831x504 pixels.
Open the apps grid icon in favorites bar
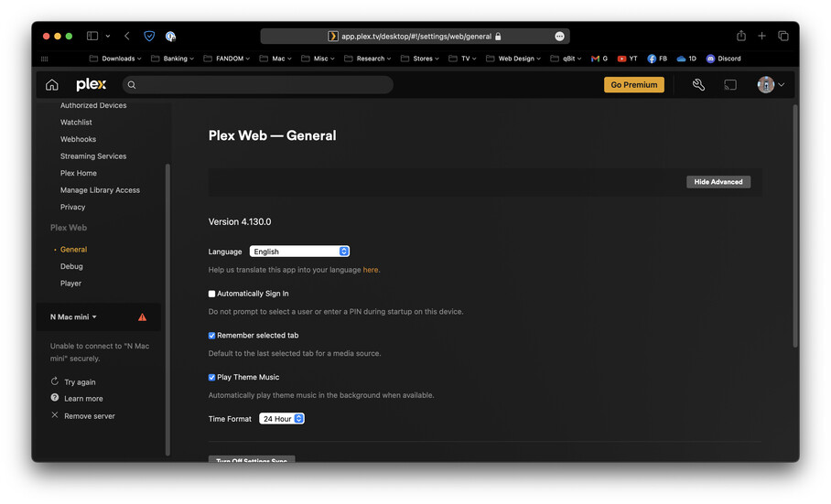click(x=45, y=59)
